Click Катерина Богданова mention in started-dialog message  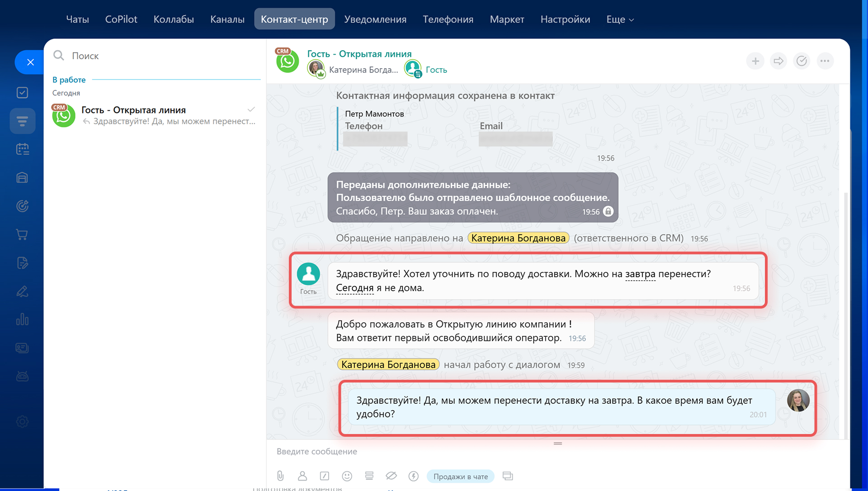(388, 364)
